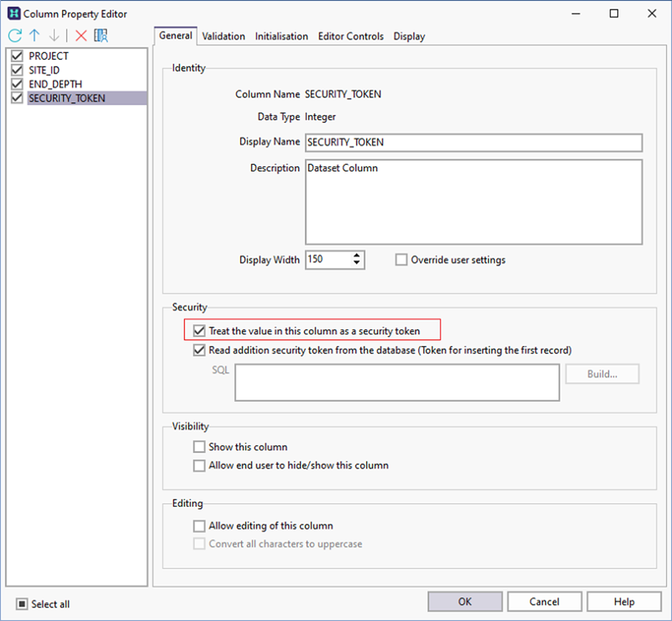Decrease Display Width with down spinner
672x621 pixels.
point(357,264)
